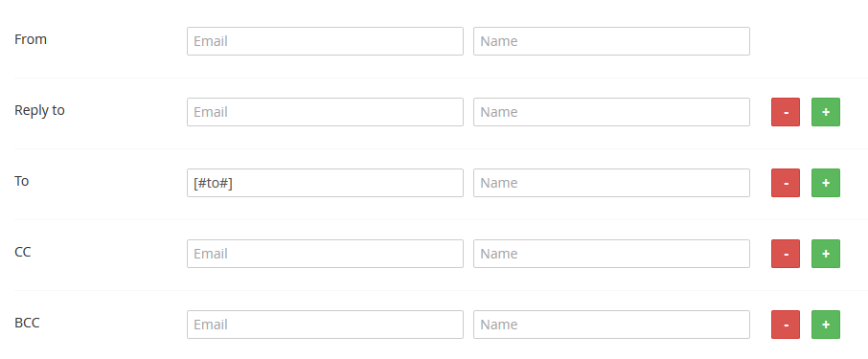Focus the To Name field
868x359 pixels.
pyautogui.click(x=611, y=183)
